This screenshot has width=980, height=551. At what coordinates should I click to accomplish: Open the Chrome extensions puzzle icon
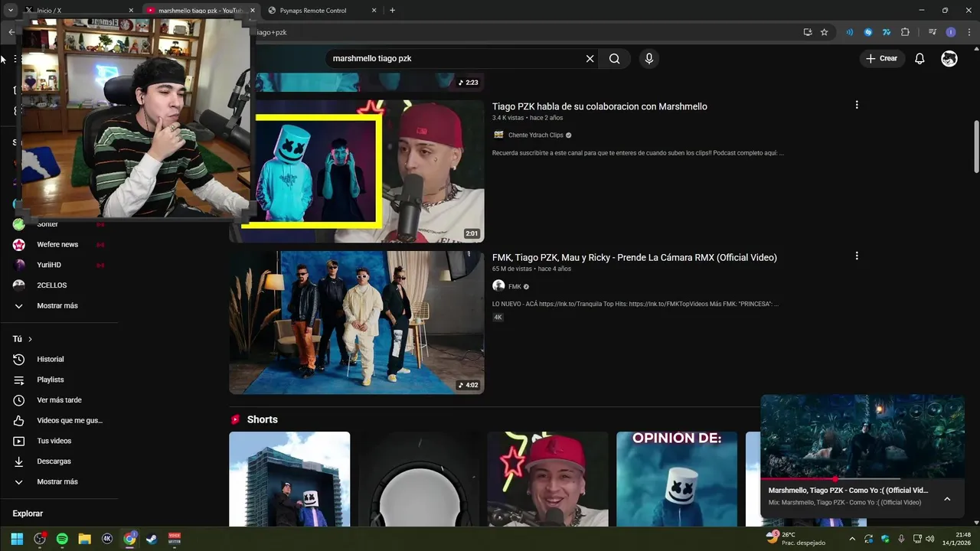[x=905, y=32]
